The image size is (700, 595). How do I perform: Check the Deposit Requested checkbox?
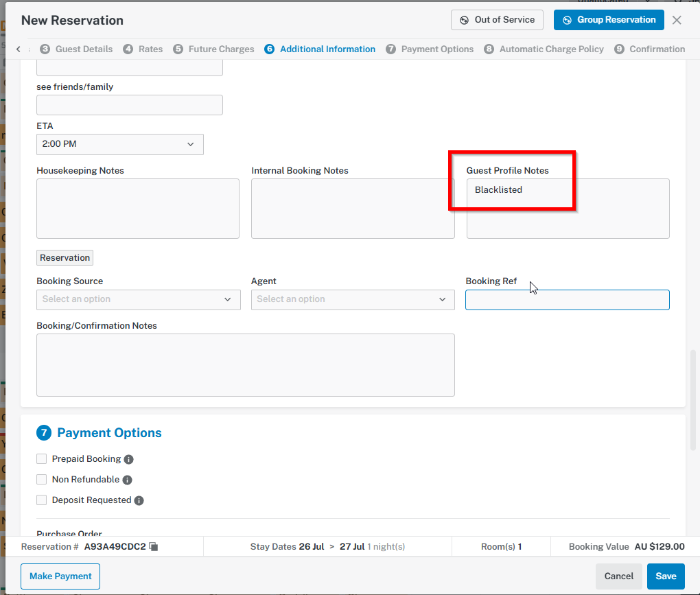42,500
